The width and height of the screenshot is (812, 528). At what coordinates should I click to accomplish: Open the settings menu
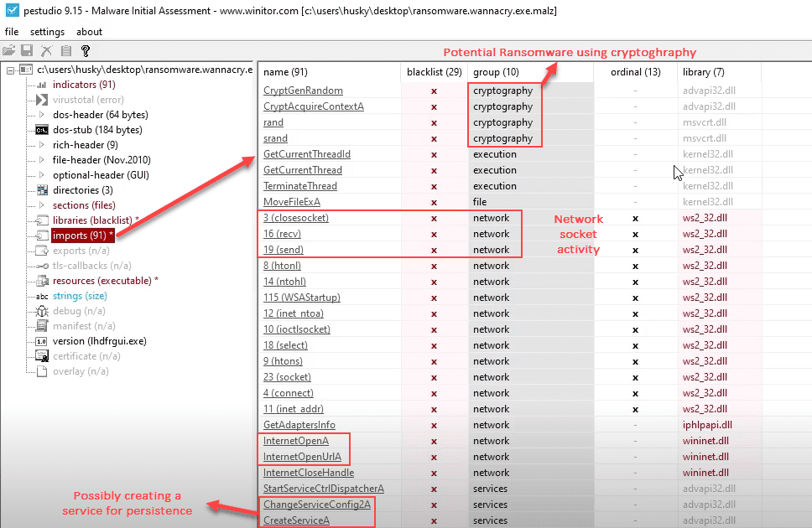(47, 32)
